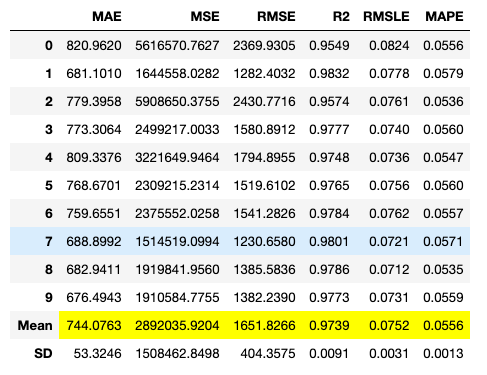Click Mean RMSLE value 0.0752

389,325
